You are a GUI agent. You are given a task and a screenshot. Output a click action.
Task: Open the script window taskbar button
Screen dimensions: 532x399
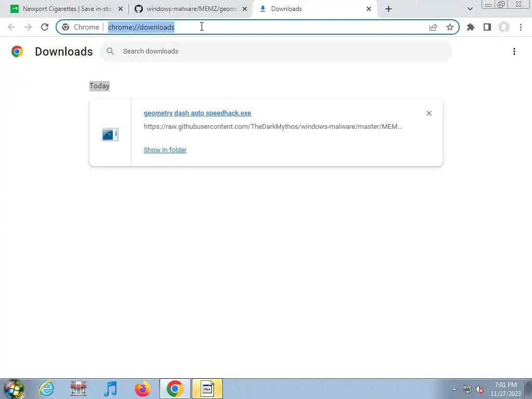(x=207, y=389)
